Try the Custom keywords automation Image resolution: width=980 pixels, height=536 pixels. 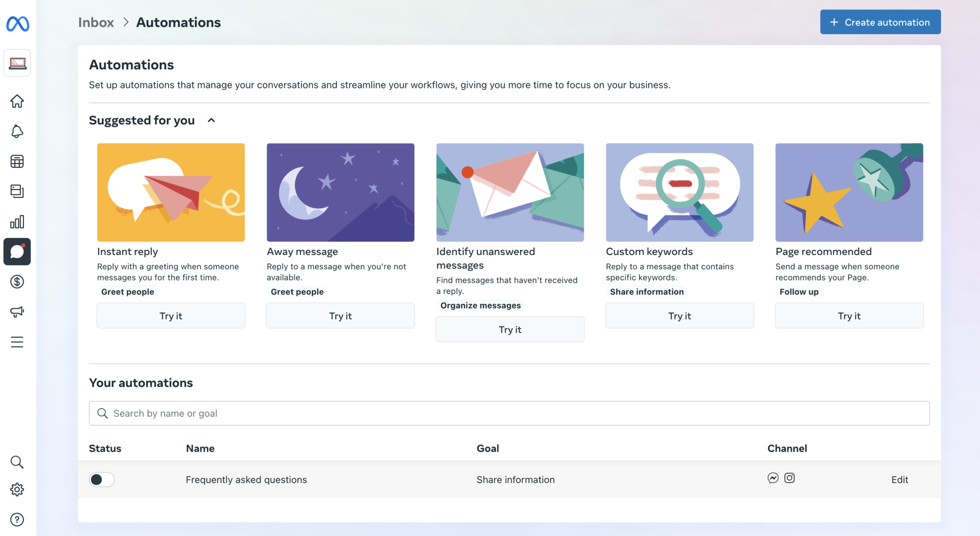679,316
